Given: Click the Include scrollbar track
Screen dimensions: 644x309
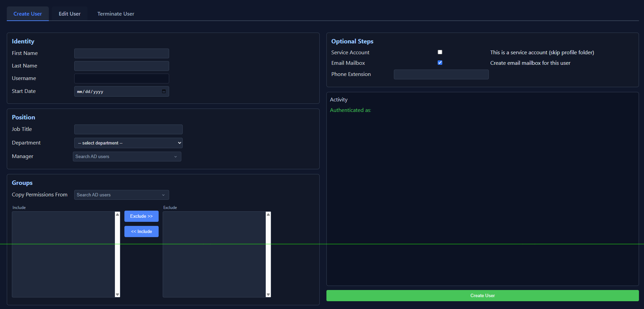Looking at the screenshot, I should pyautogui.click(x=118, y=254).
